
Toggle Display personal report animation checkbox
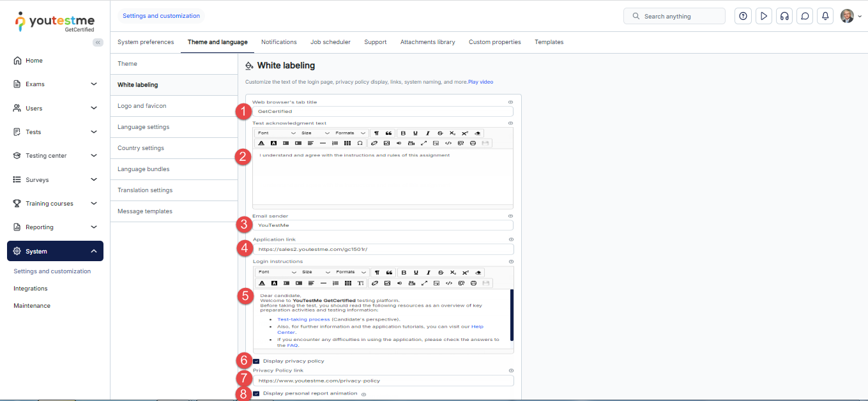(256, 393)
